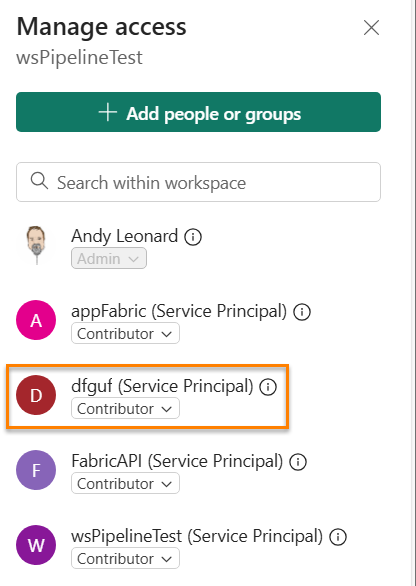Change the Contributor role for FabricAPI
Viewport: 416px width, 586px height.
click(x=125, y=484)
